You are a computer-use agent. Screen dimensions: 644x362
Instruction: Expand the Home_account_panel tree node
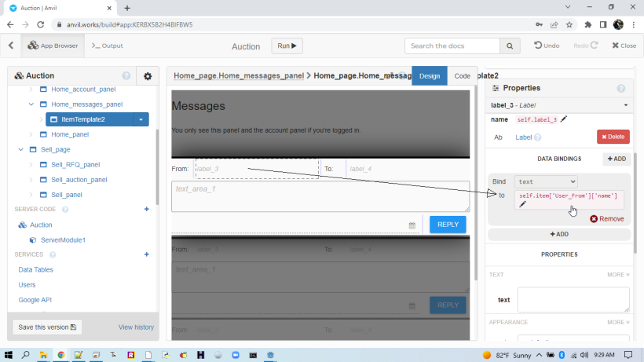coord(31,90)
